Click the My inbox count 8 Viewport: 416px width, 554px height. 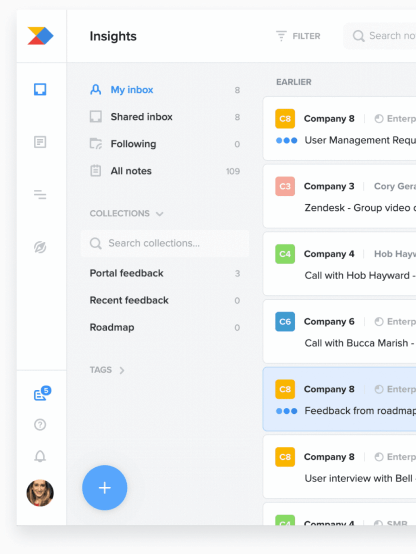237,90
